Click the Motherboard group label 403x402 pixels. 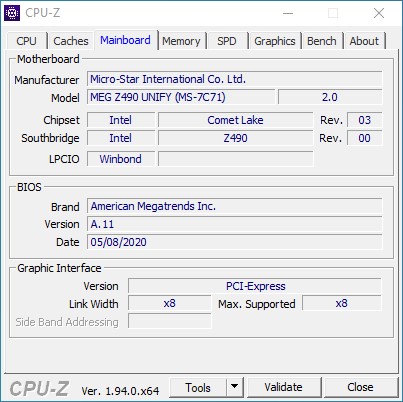tap(48, 59)
